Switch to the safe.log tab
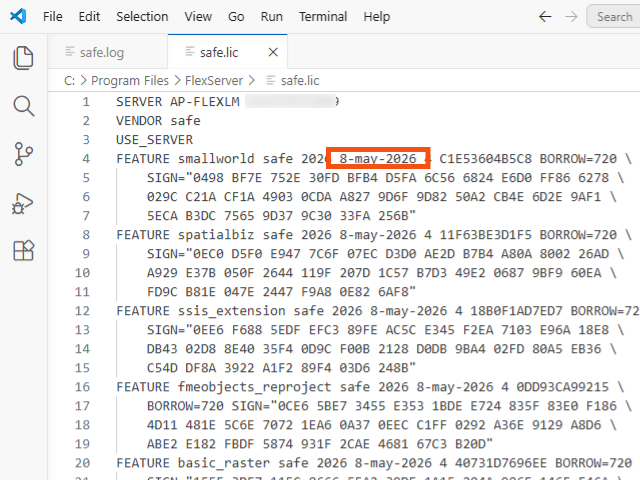Image resolution: width=640 pixels, height=480 pixels. (x=107, y=52)
